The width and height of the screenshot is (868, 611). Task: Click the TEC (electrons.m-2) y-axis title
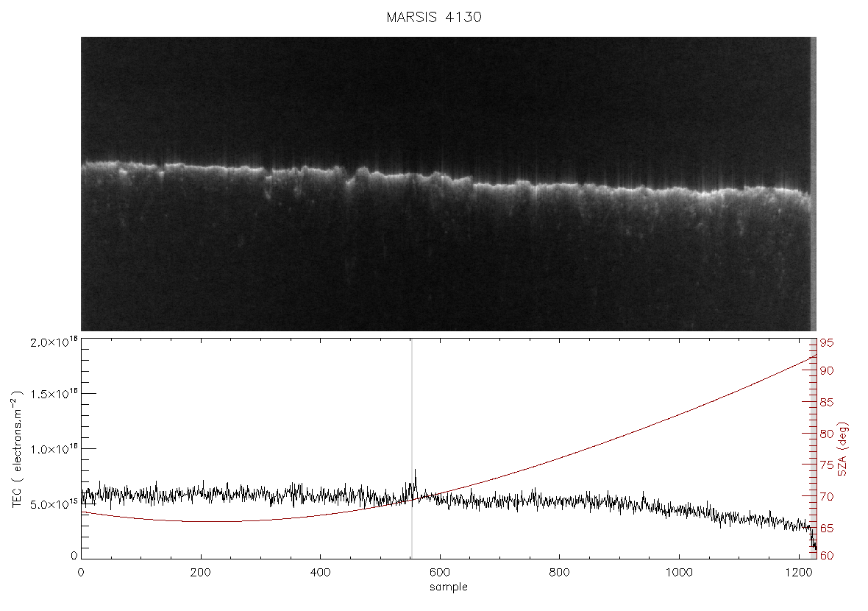pyautogui.click(x=17, y=449)
